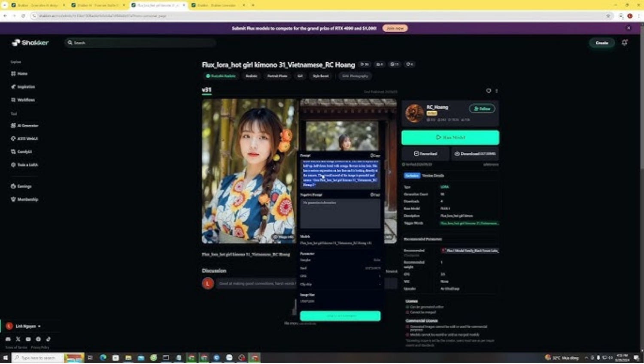Click the browser reload icon
Viewport: 644px width, 364px height.
pos(23,16)
